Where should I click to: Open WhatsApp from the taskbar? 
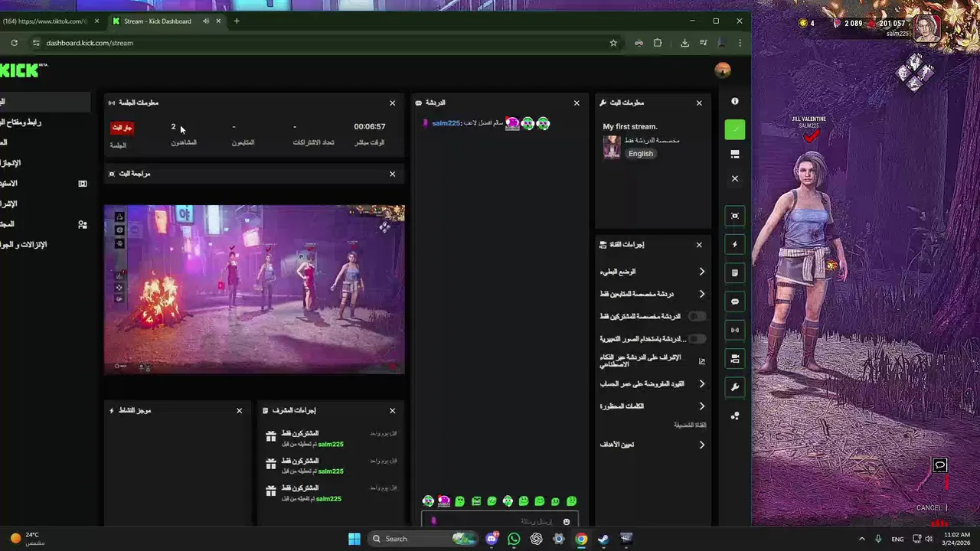pyautogui.click(x=514, y=539)
